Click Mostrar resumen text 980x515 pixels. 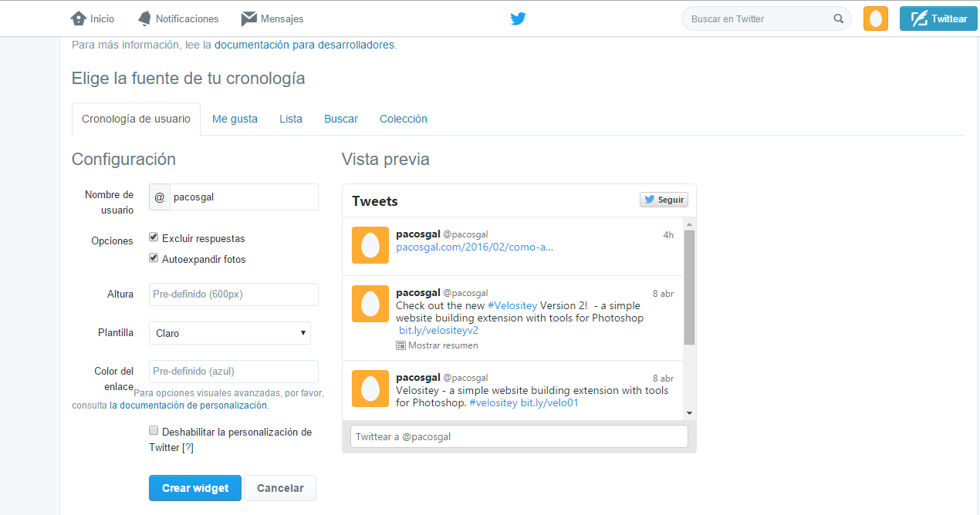pos(443,345)
